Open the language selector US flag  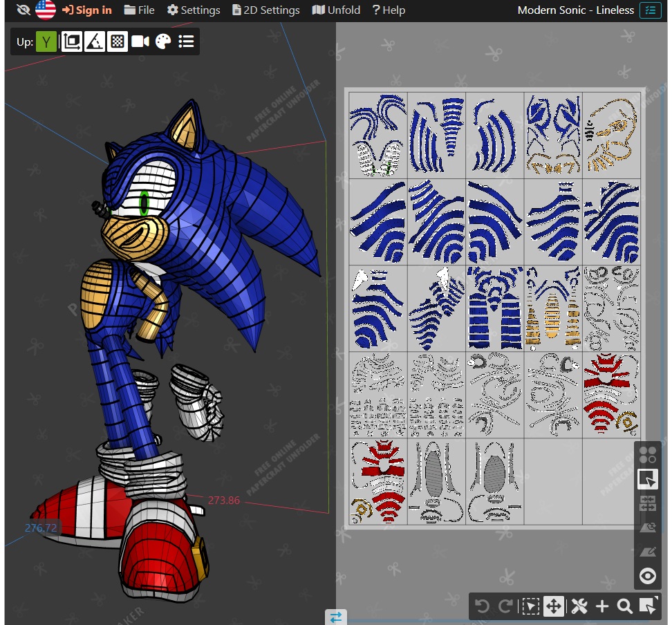coord(46,10)
